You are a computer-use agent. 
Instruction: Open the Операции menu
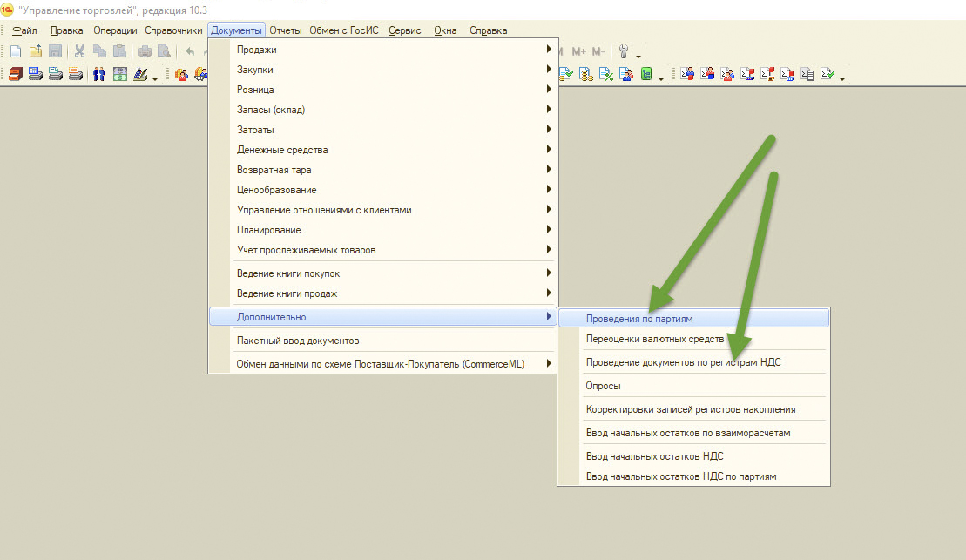[115, 30]
